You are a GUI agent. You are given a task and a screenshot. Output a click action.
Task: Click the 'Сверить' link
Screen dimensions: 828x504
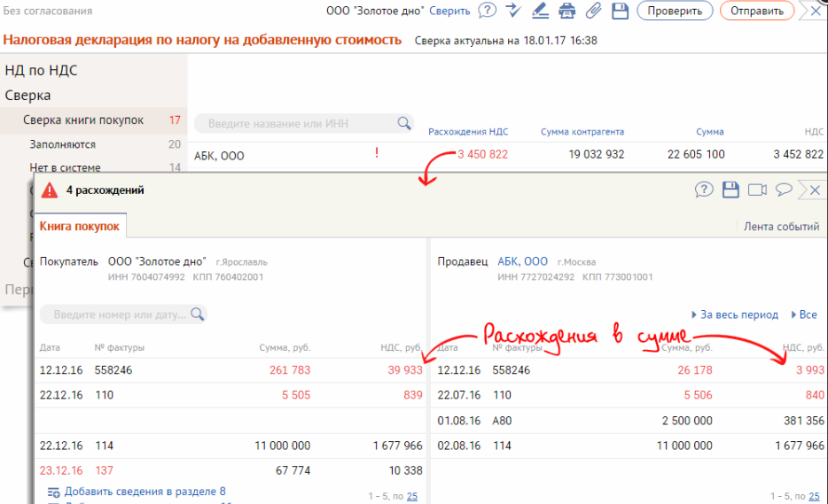[x=449, y=11]
